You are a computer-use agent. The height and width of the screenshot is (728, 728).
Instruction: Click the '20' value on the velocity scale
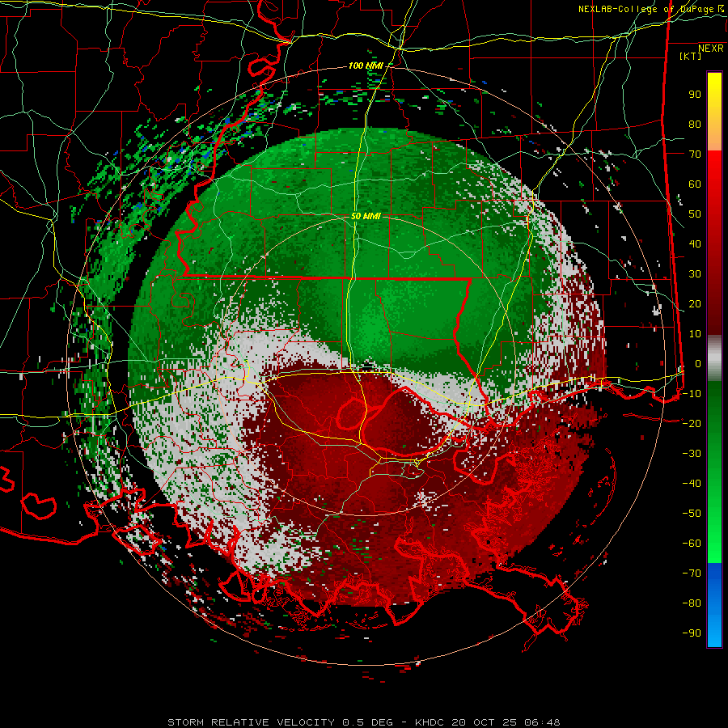(695, 304)
